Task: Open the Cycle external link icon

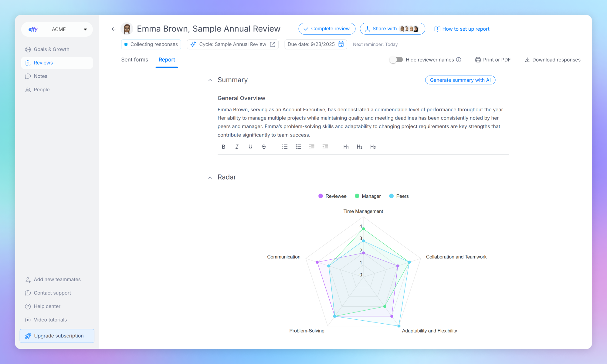Action: tap(272, 44)
